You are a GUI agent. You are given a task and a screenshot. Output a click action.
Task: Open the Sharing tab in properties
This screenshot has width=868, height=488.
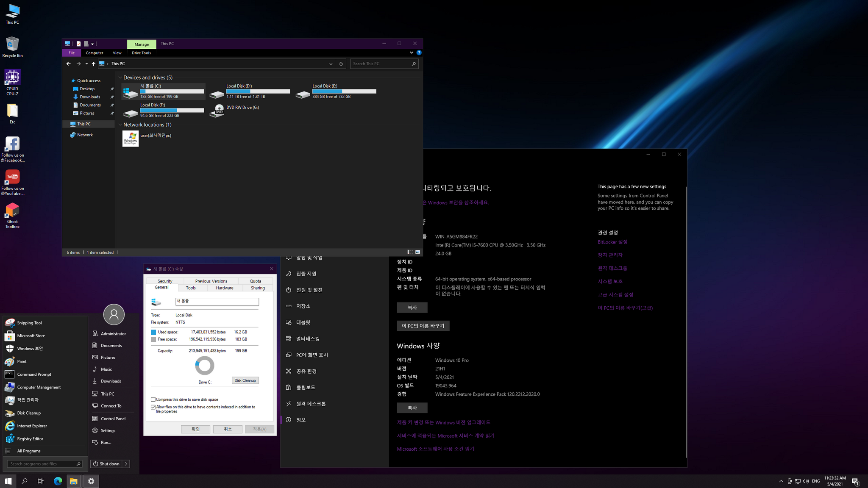click(258, 288)
